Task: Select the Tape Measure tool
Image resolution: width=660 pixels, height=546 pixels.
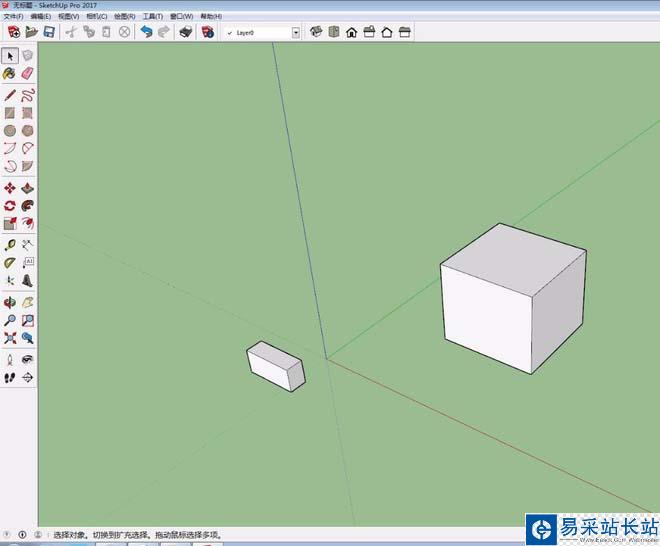Action: coord(10,245)
